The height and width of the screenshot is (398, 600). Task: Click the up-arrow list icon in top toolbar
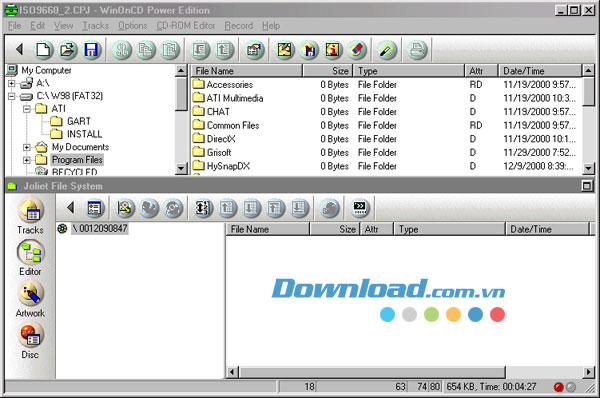[x=224, y=50]
